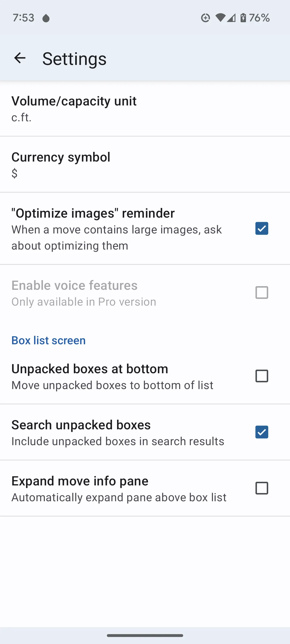
Task: Enable Expand move info pane
Action: coord(261,488)
